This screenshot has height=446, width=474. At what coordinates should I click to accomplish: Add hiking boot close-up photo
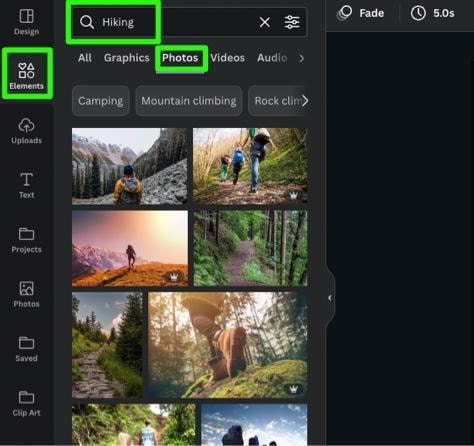coord(228,345)
